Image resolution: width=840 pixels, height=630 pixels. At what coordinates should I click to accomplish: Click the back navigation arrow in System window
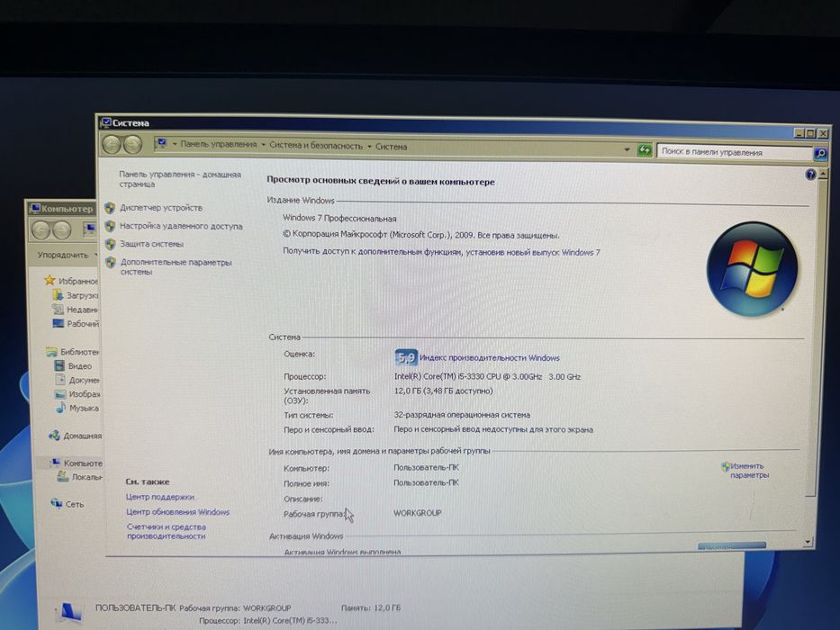112,144
